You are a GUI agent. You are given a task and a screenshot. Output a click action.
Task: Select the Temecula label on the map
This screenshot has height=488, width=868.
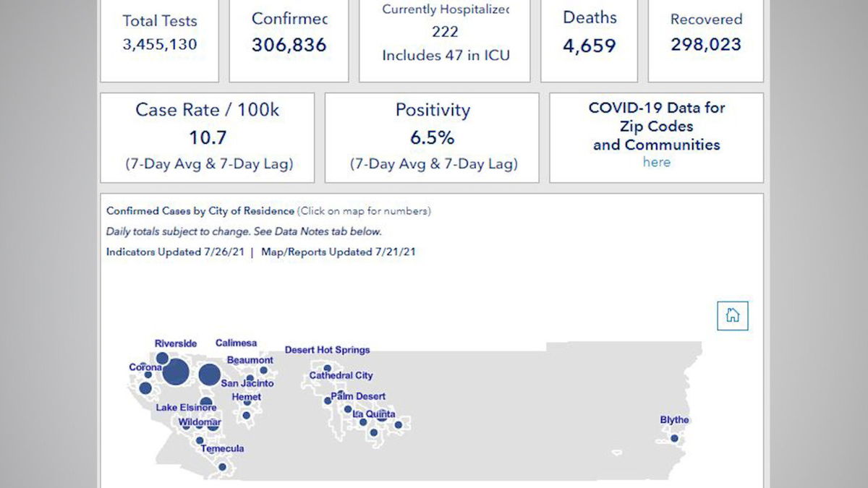point(222,449)
